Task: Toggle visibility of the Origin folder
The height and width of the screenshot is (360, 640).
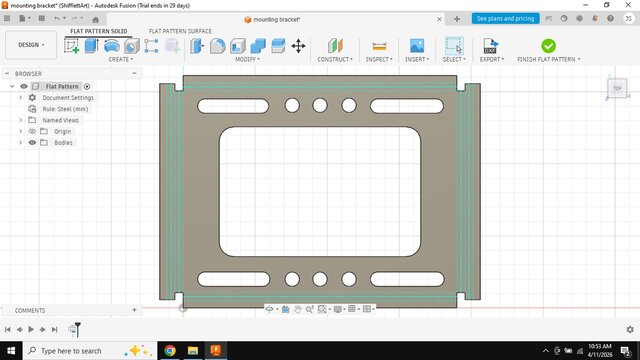Action: coord(32,131)
